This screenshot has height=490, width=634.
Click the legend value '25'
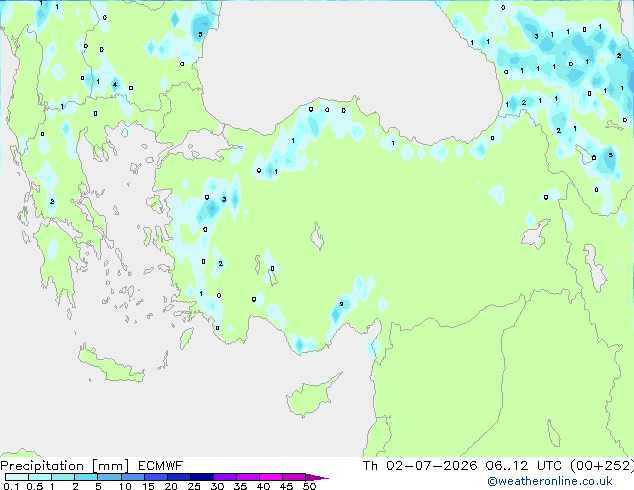coord(194,486)
